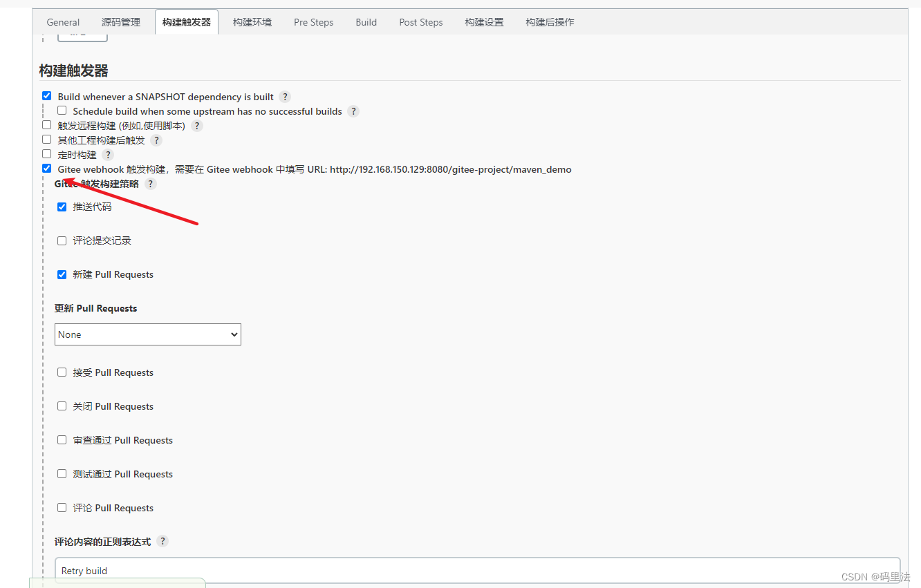This screenshot has height=588, width=921.
Task: Enable Schedule build when upstream has no successful builds
Action: (x=62, y=111)
